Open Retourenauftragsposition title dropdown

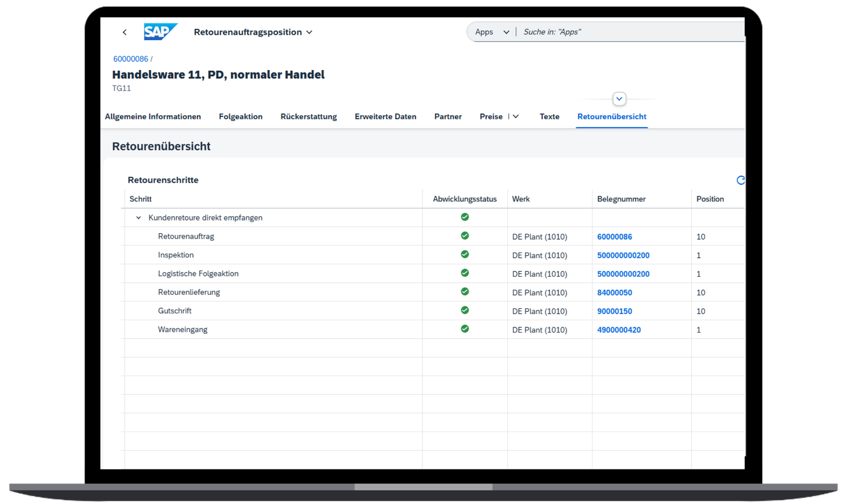(x=310, y=32)
